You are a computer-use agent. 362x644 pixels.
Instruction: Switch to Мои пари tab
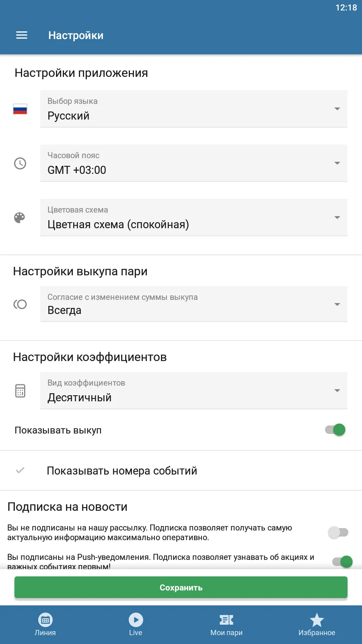point(226,625)
